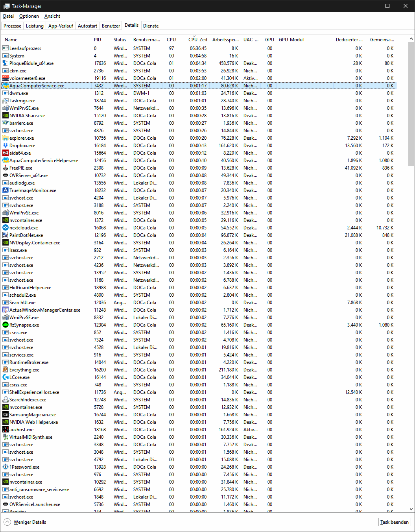Click the voicemeeter8.exe process icon
This screenshot has width=415, height=532.
(6, 78)
